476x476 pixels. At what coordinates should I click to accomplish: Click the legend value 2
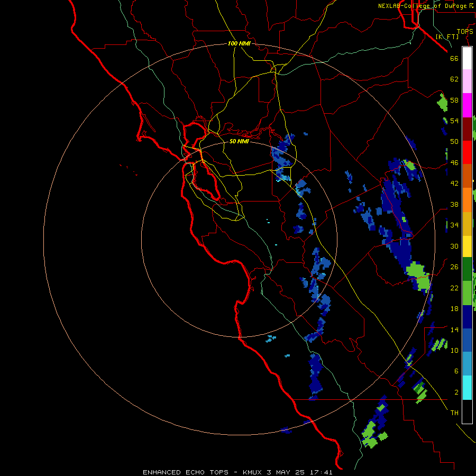(x=456, y=392)
